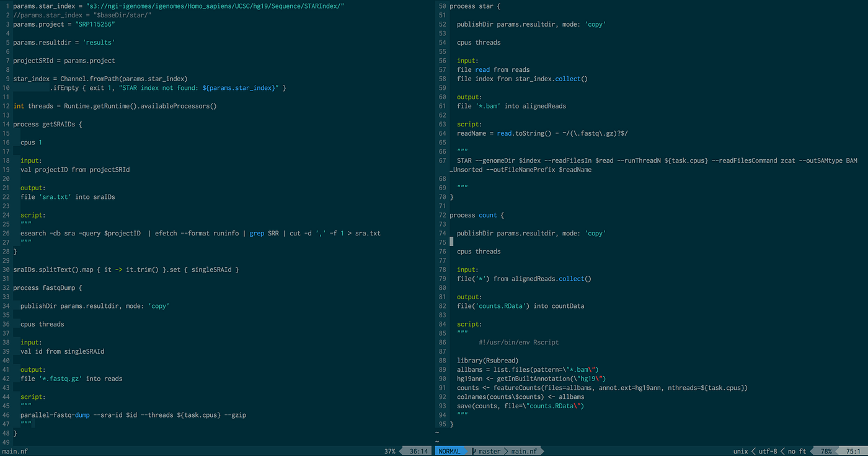Click the 37% scroll position indicator

pyautogui.click(x=389, y=450)
